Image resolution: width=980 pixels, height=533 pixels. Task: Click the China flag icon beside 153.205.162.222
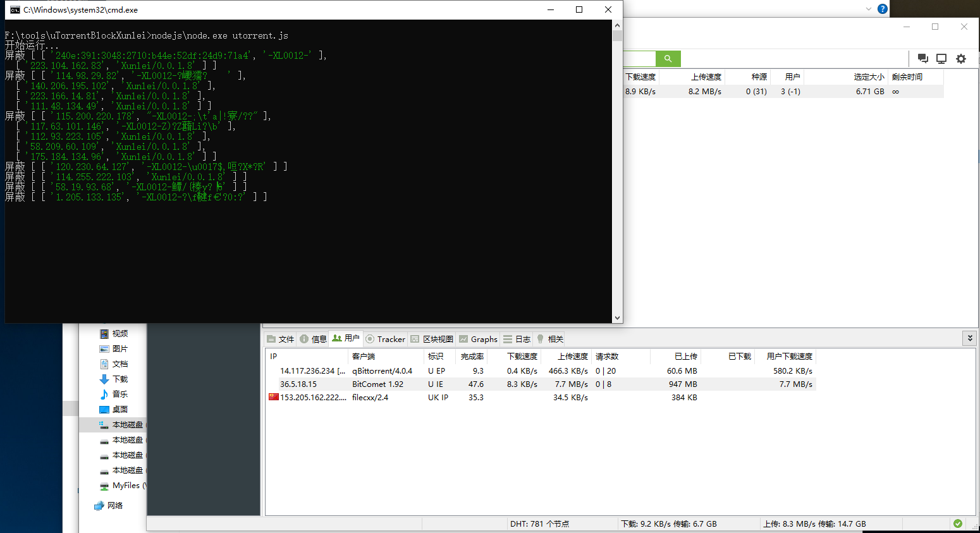click(273, 397)
